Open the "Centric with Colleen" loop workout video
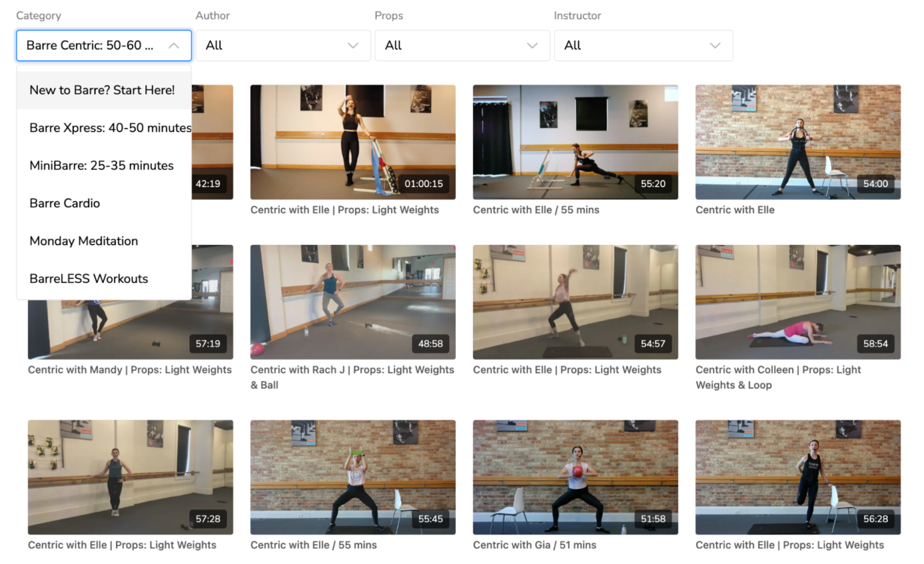Image resolution: width=924 pixels, height=564 pixels. (798, 302)
